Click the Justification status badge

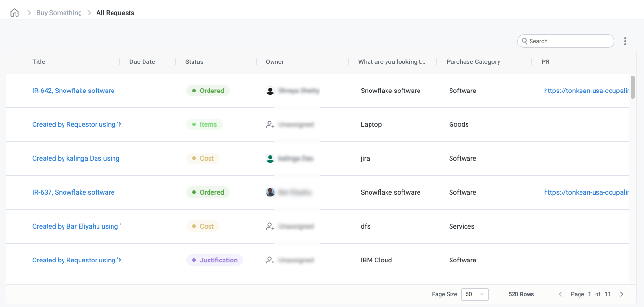click(x=214, y=260)
